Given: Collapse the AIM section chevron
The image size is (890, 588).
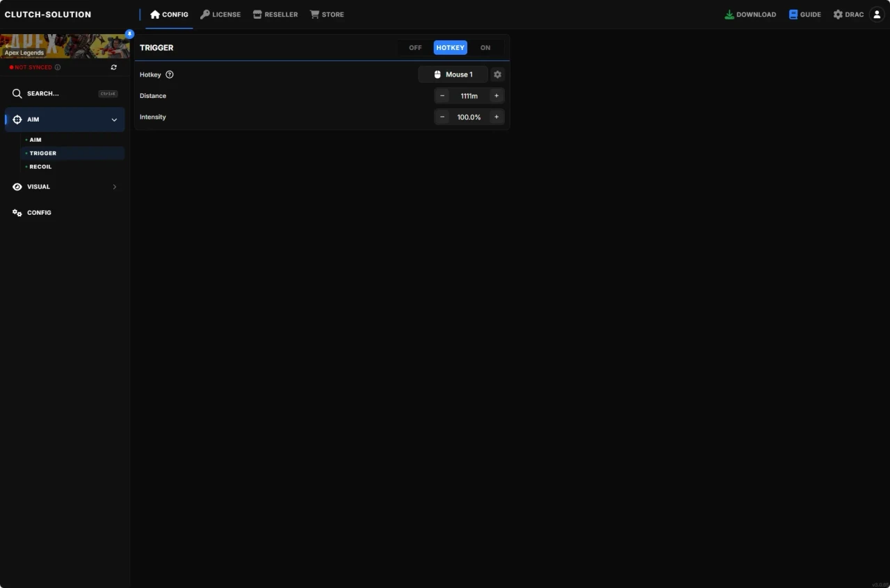Looking at the screenshot, I should [x=114, y=119].
